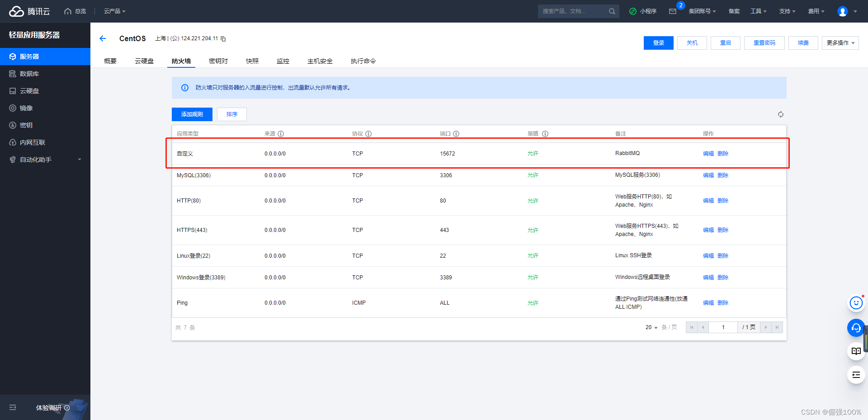
Task: Open the 更多操作 dropdown
Action: (840, 43)
